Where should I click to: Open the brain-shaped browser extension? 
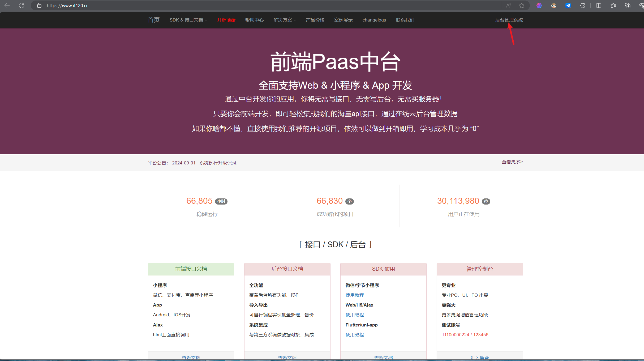pos(539,6)
